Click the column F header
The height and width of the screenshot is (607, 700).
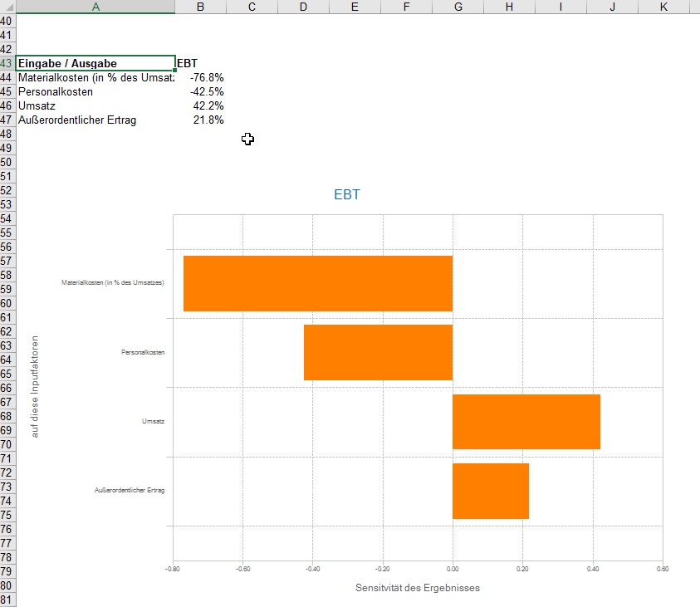click(406, 7)
